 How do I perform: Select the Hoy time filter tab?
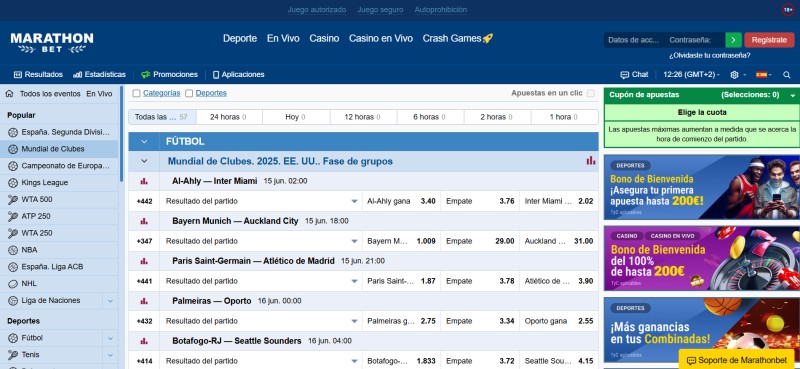296,117
